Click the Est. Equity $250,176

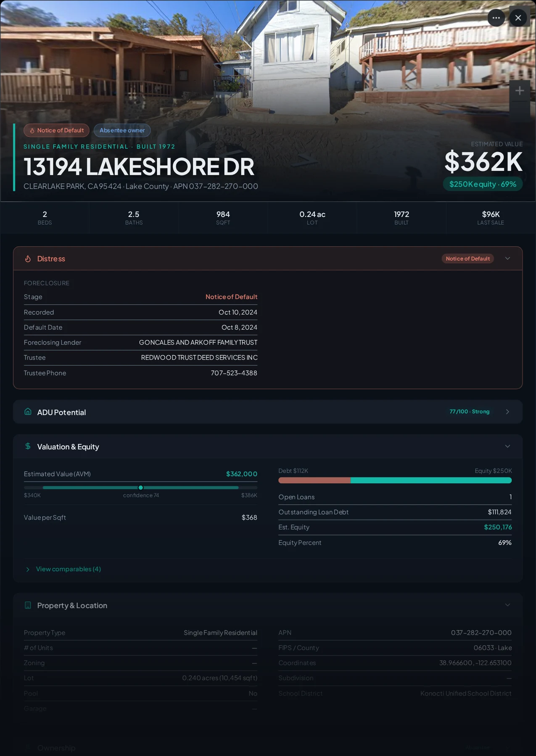pos(498,527)
